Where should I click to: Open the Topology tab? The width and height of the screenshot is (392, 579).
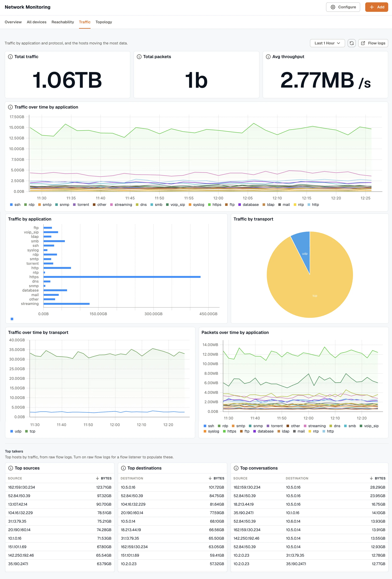pos(104,22)
